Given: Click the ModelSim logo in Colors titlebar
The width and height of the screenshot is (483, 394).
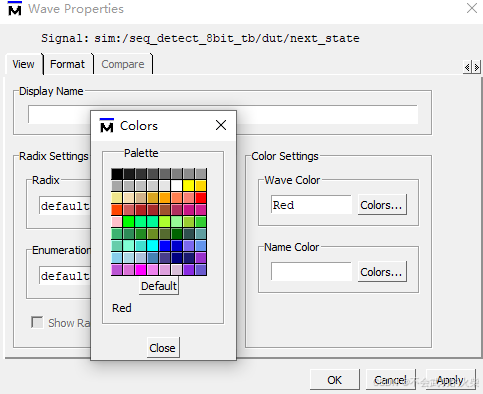Looking at the screenshot, I should (x=107, y=125).
